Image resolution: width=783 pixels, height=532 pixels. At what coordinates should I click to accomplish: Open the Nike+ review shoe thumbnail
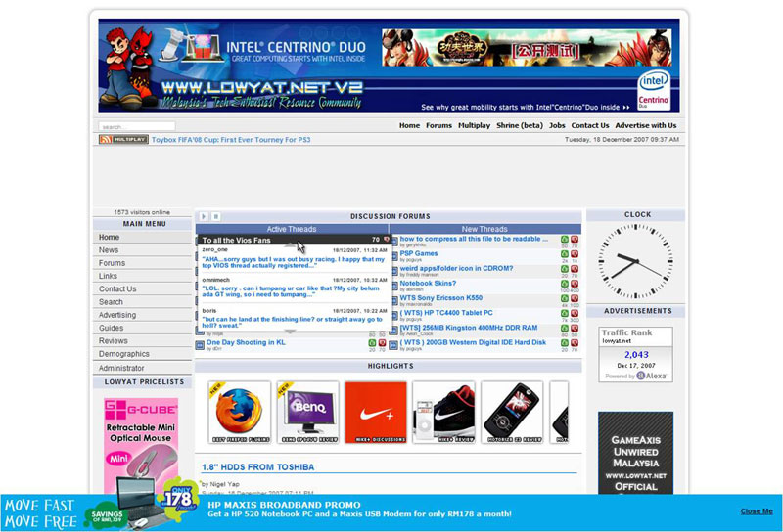(x=444, y=413)
